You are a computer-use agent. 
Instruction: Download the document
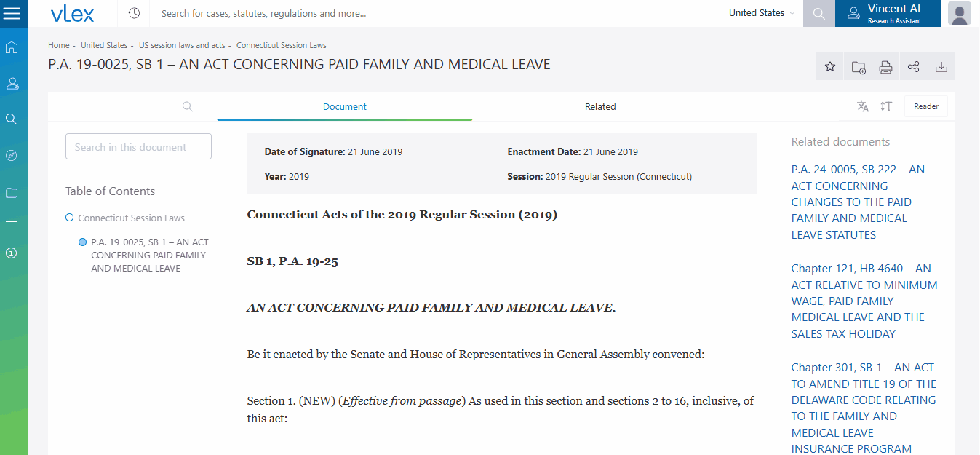pos(941,67)
